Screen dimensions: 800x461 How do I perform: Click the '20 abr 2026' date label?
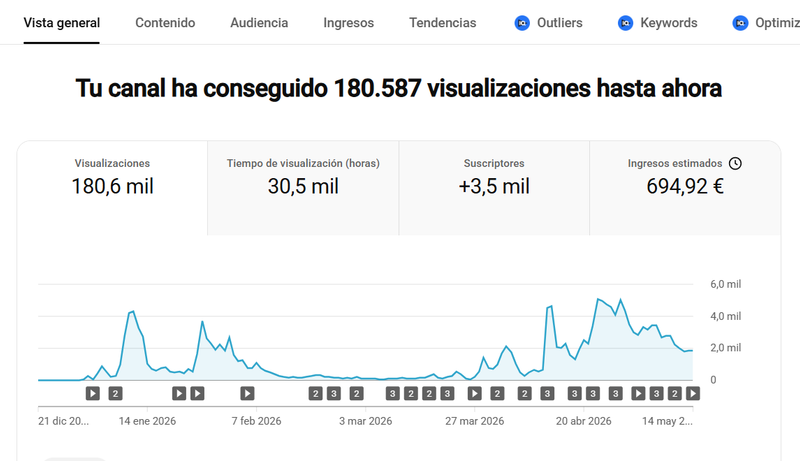pos(584,421)
